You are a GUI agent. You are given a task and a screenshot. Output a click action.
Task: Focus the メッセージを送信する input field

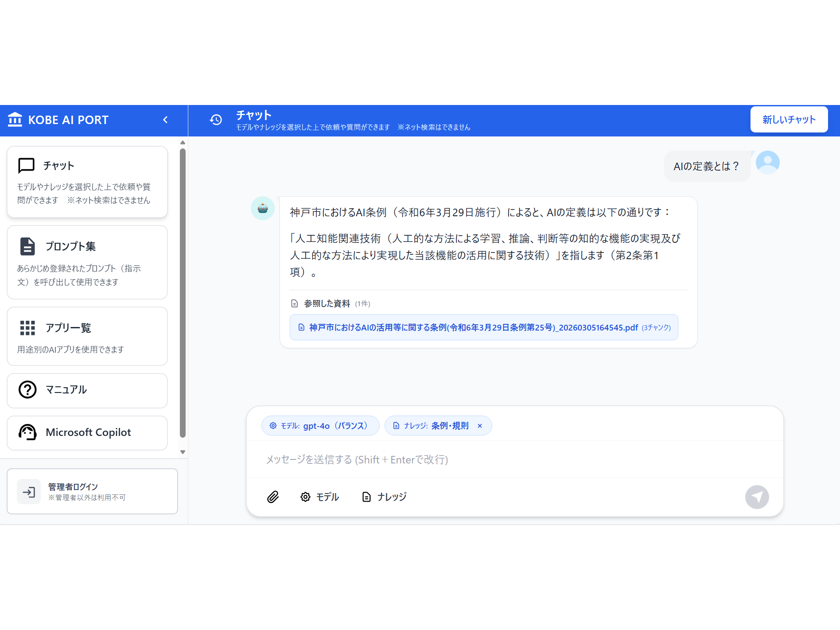(x=515, y=460)
